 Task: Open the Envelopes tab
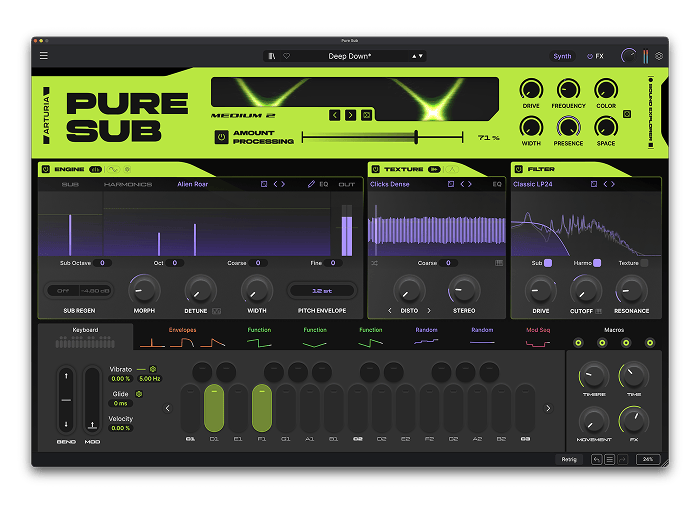click(x=182, y=337)
